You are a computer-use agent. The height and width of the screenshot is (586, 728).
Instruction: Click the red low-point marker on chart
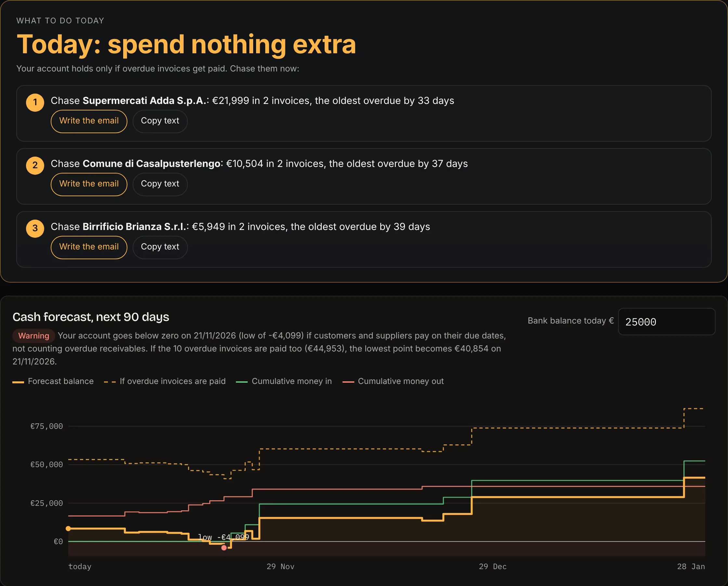(x=224, y=548)
